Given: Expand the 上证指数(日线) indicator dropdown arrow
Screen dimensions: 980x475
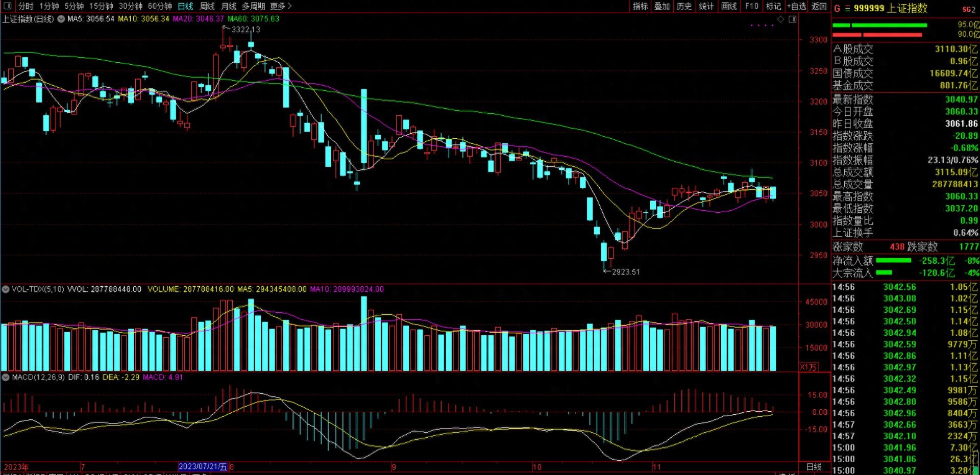Looking at the screenshot, I should pos(61,19).
